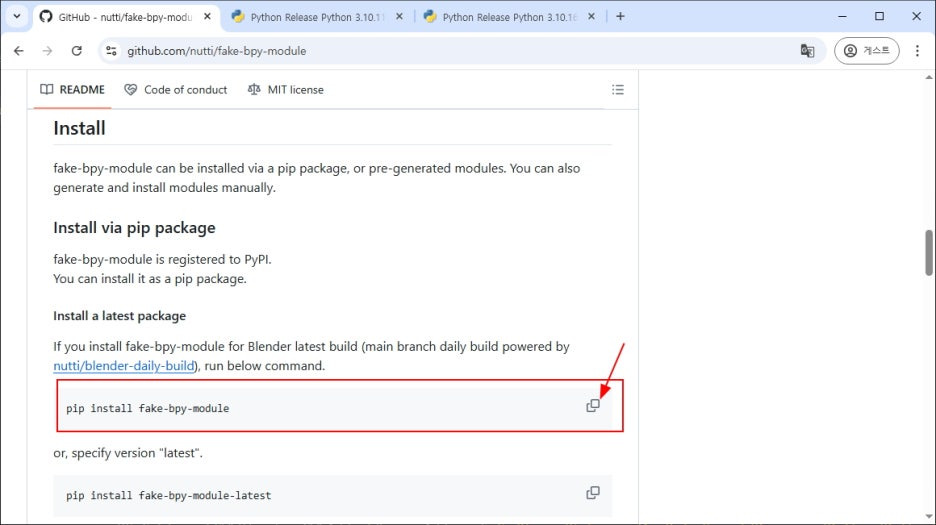Screen dimensions: 936x525
Task: Click 'You can install it as a pip package.' text
Action: pos(150,279)
